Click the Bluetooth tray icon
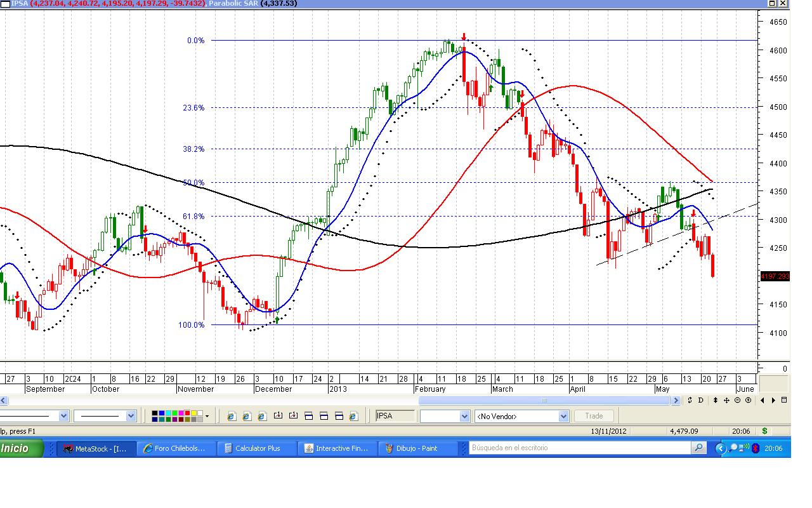Image resolution: width=812 pixels, height=508 pixels. point(755,448)
